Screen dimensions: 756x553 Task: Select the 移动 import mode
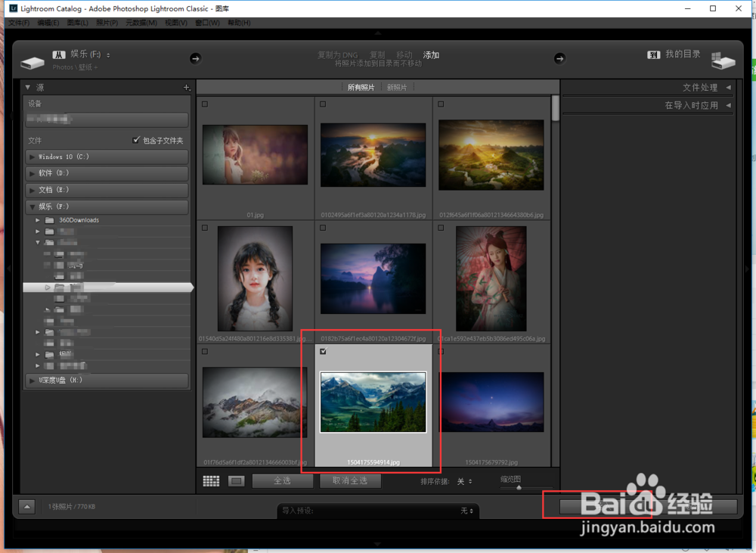404,55
